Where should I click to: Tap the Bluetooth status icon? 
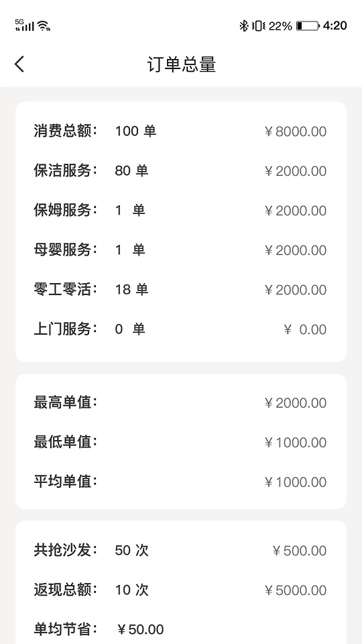(x=244, y=26)
